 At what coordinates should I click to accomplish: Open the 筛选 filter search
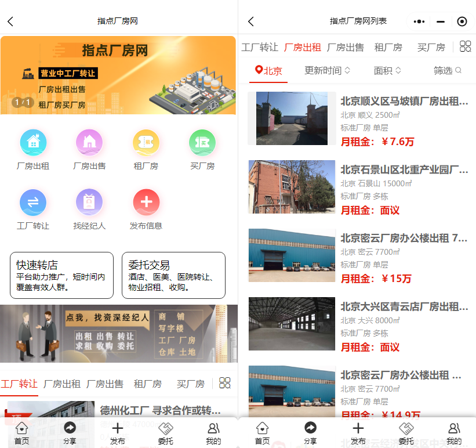448,71
